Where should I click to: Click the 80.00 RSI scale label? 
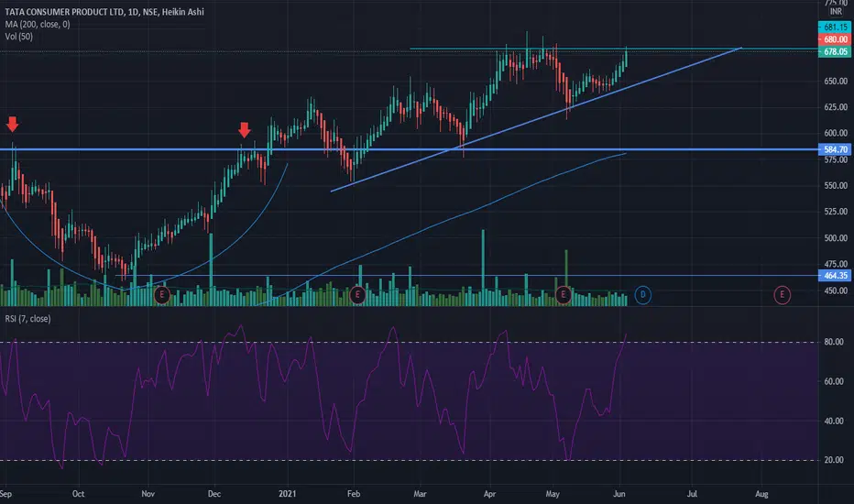[834, 342]
